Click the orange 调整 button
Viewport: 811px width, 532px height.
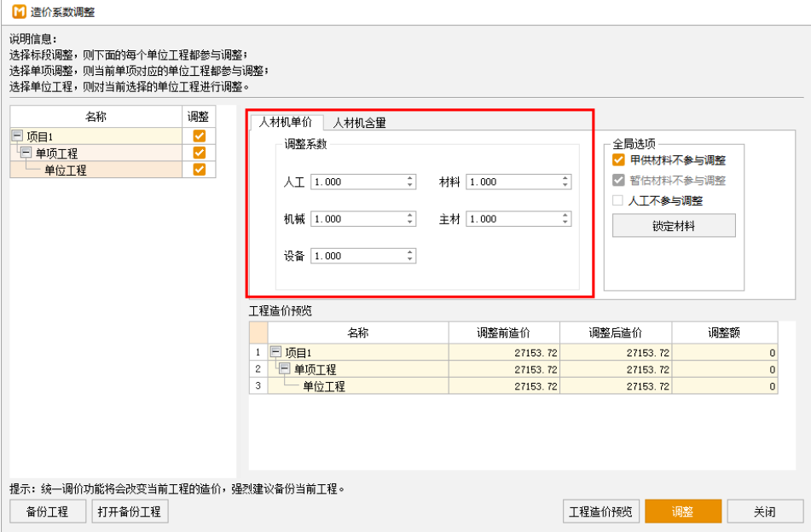(683, 512)
